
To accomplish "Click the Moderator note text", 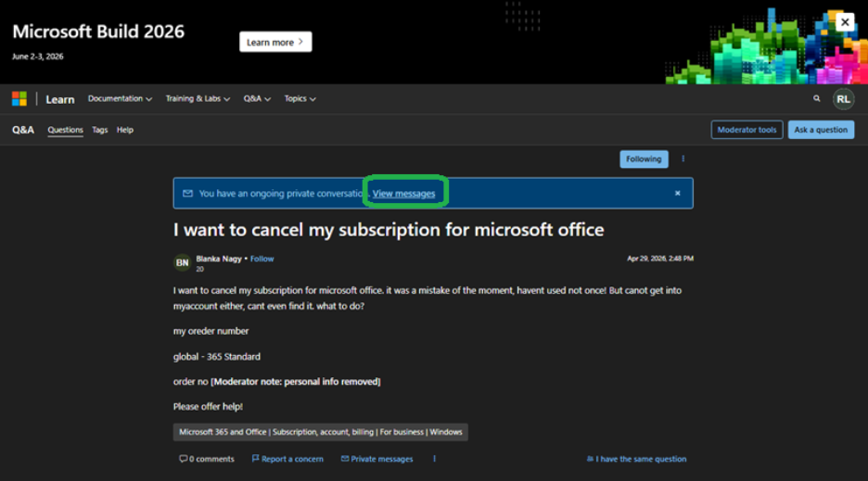I will pyautogui.click(x=296, y=381).
